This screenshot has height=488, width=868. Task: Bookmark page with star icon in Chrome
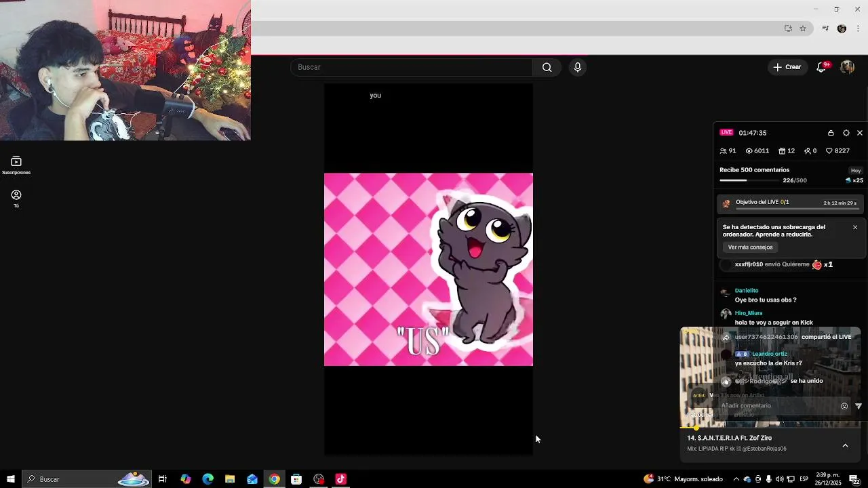[x=803, y=28]
